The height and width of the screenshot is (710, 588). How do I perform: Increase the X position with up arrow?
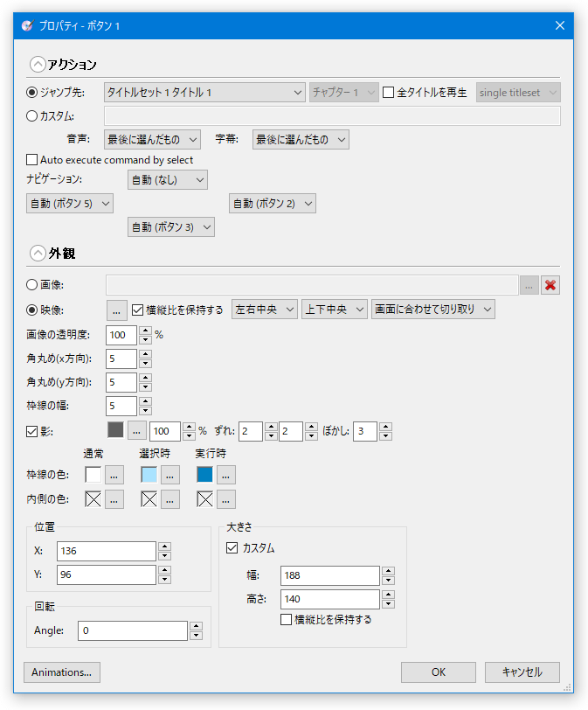coord(164,546)
